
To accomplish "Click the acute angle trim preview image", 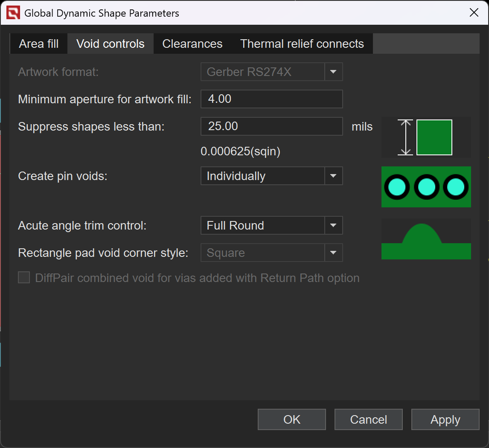I will point(426,239).
